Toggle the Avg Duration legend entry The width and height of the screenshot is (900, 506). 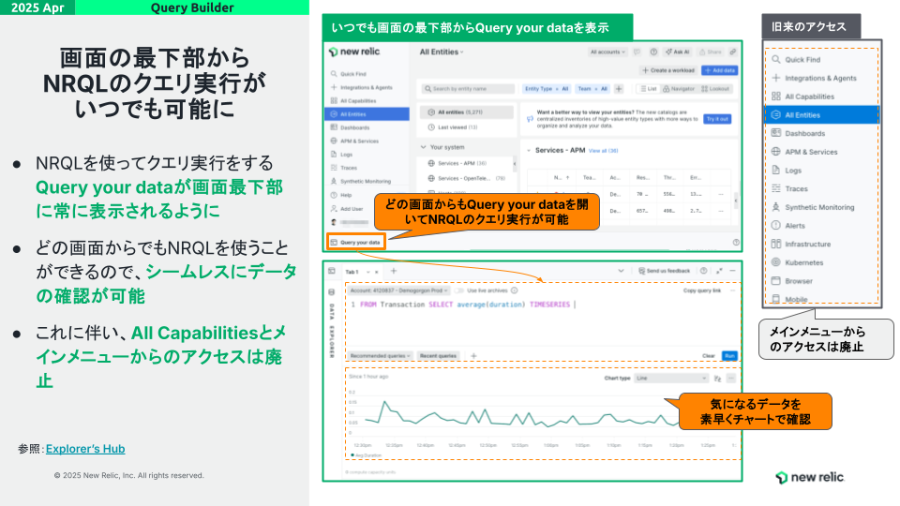pos(366,456)
